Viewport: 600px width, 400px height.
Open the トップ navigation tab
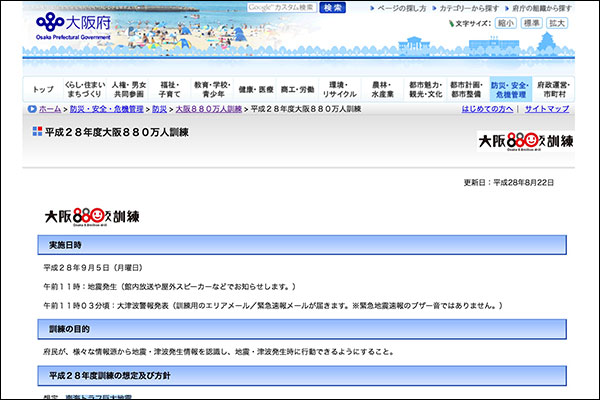(x=42, y=89)
